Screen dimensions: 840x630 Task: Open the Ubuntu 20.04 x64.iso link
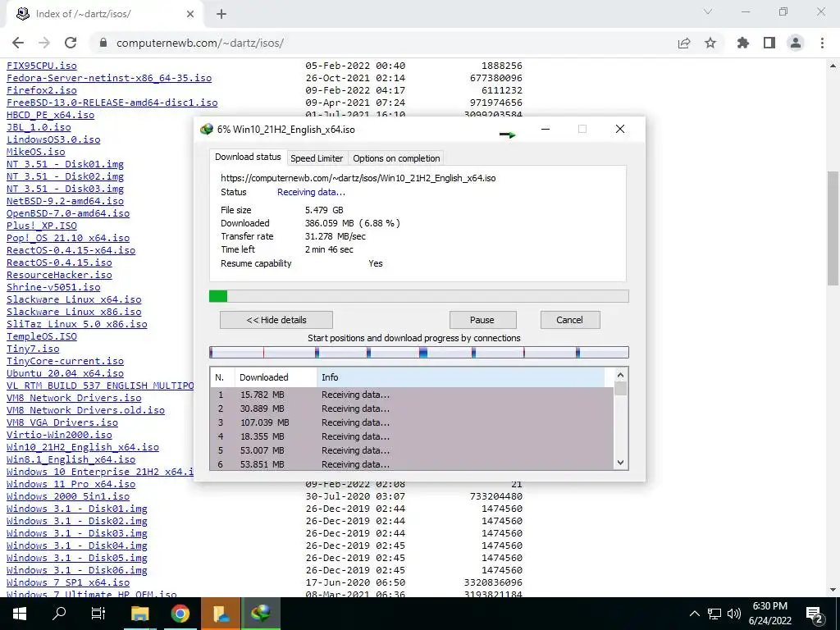(x=65, y=373)
